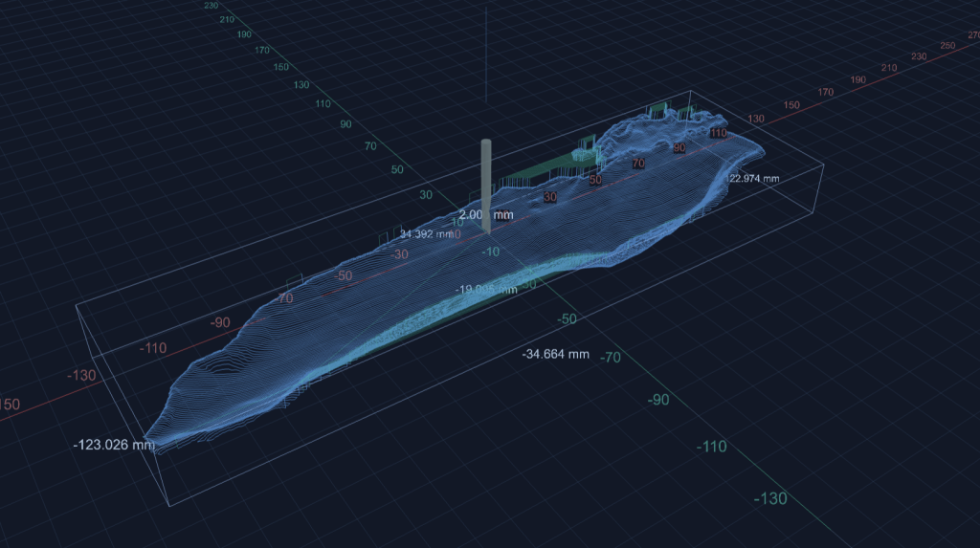Click the '-123.026 mm' dimension label
The width and height of the screenshot is (980, 548).
[114, 445]
